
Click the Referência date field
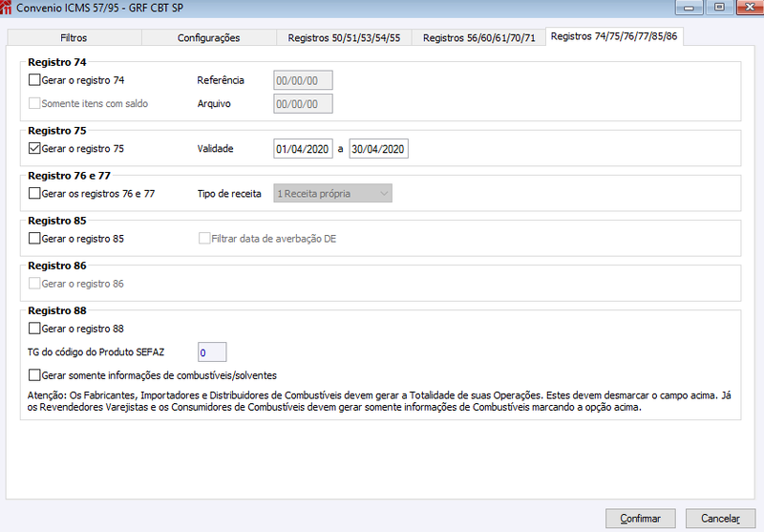coord(303,80)
